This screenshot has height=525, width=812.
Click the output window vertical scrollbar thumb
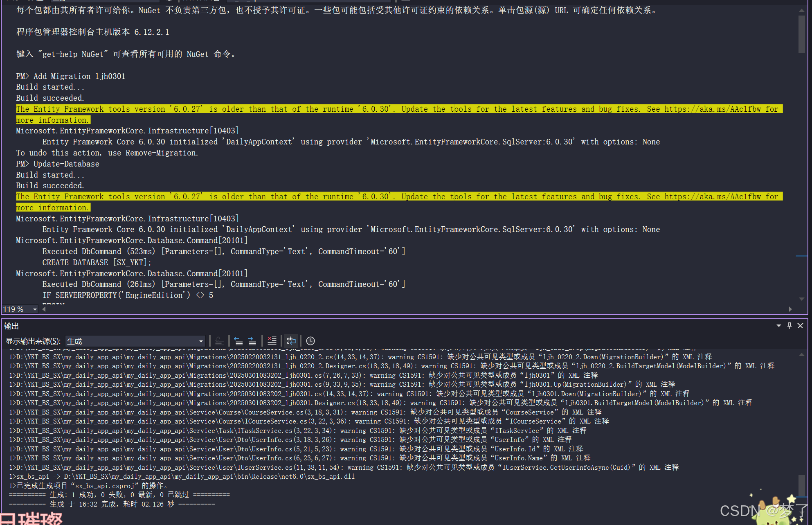(x=801, y=485)
